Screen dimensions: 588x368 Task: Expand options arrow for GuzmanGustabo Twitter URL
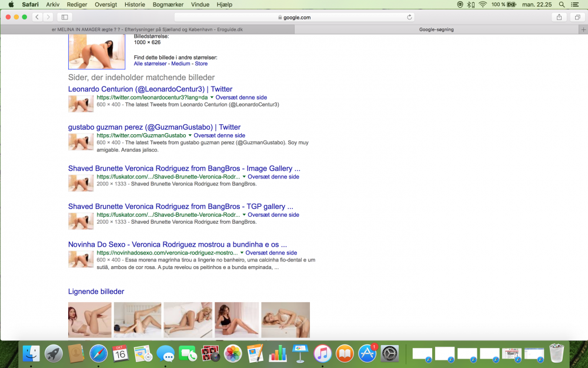pyautogui.click(x=190, y=135)
